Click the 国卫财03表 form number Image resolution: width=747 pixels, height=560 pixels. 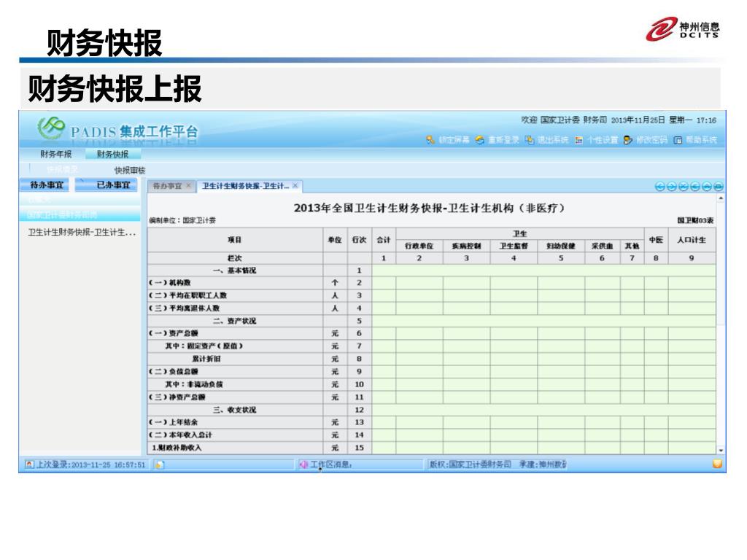point(695,220)
